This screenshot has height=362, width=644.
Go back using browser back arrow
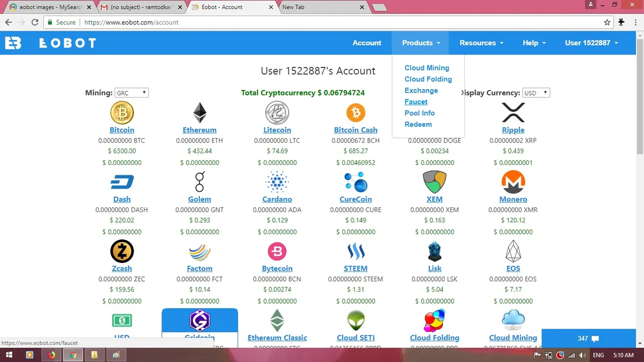click(9, 22)
